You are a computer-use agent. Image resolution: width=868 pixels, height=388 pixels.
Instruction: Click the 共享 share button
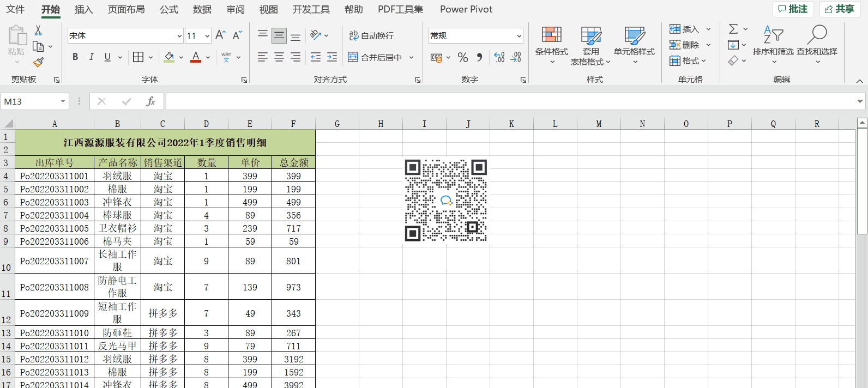pos(840,9)
